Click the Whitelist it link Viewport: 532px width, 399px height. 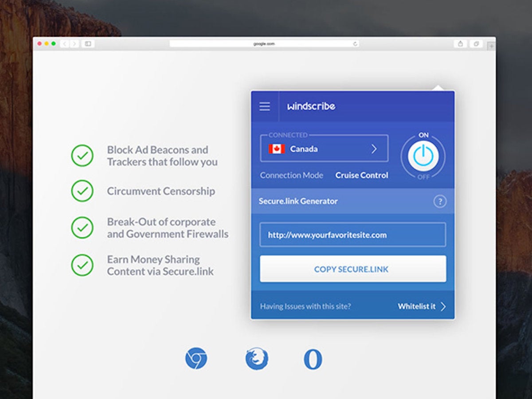pyautogui.click(x=417, y=306)
